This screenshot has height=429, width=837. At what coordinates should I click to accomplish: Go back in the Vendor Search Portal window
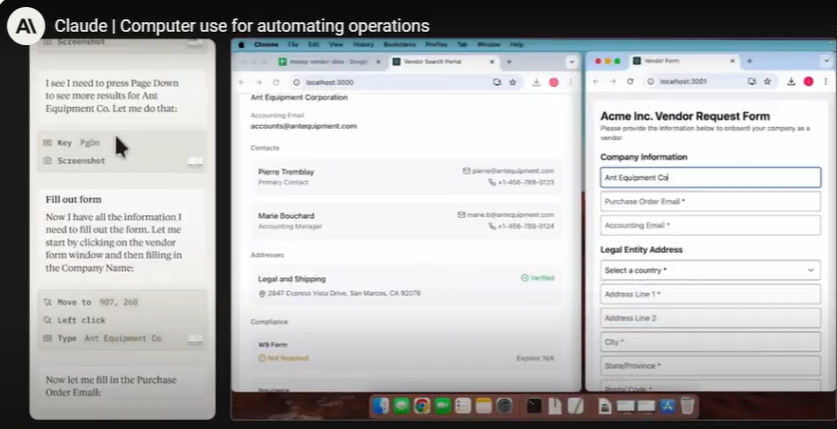tap(242, 82)
